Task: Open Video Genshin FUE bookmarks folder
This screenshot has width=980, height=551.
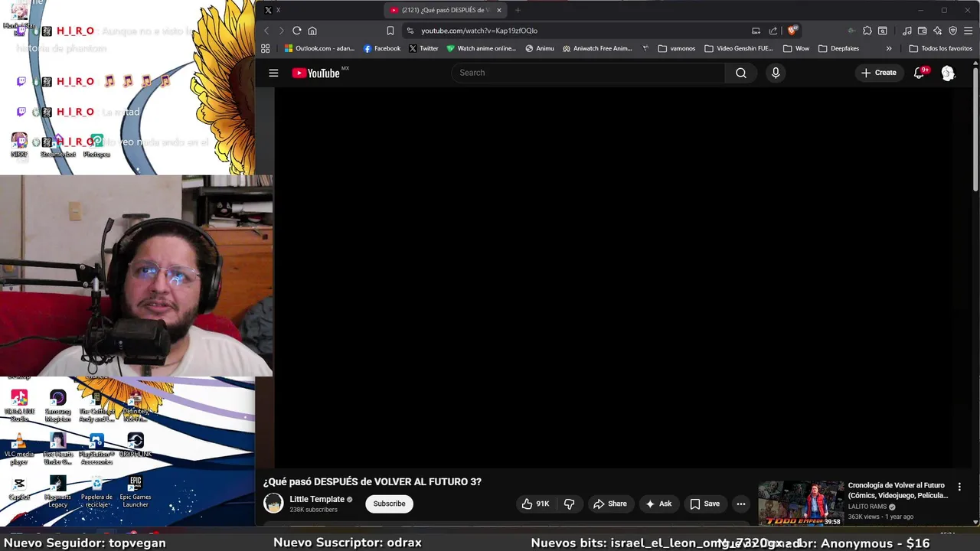Action: 739,48
